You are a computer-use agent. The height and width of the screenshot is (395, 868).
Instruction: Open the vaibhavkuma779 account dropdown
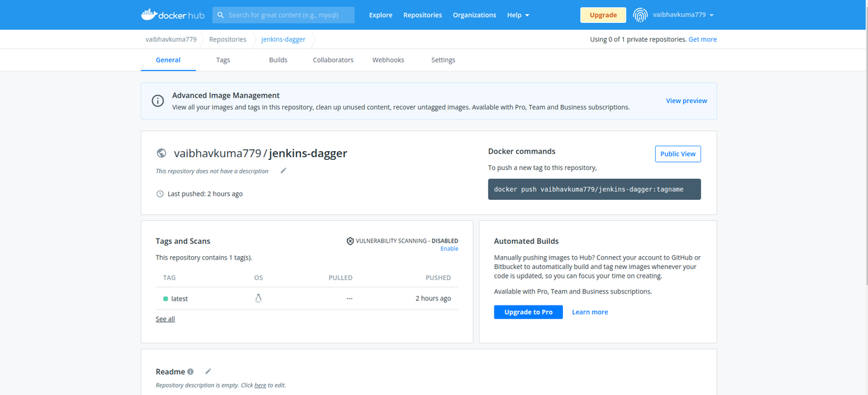point(683,15)
